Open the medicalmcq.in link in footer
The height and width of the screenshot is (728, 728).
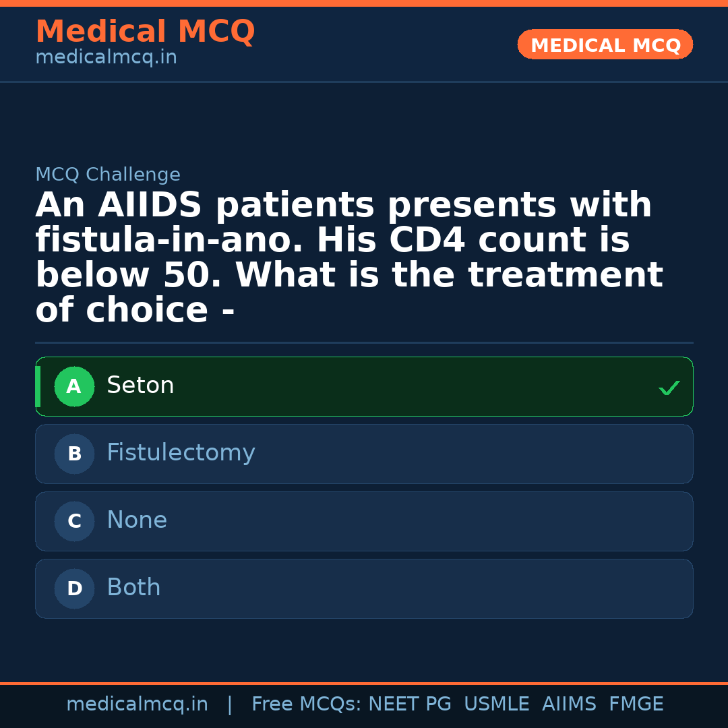(x=137, y=704)
